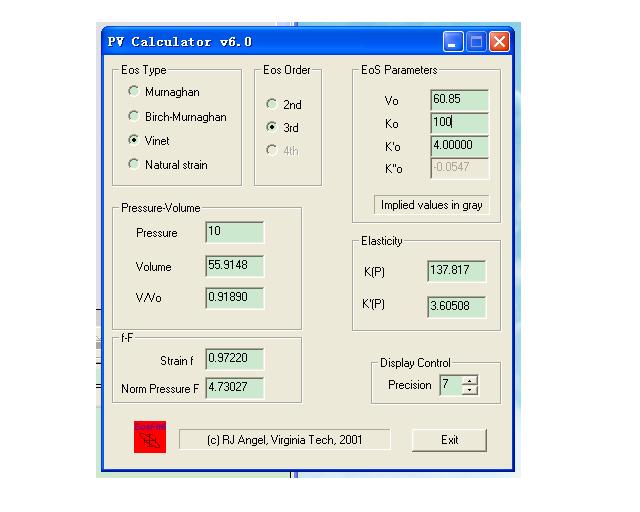Click the 'Precision' label text
The image size is (640, 512).
409,385
